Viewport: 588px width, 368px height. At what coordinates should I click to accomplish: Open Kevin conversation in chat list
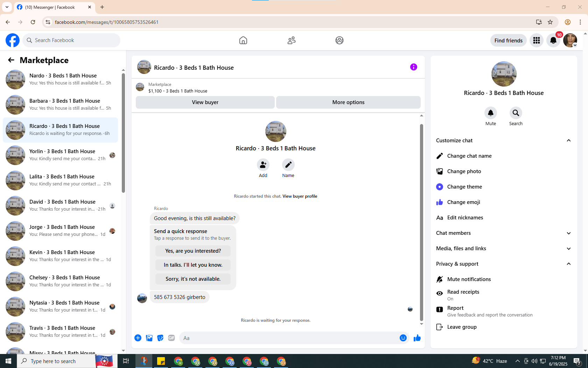tap(60, 256)
